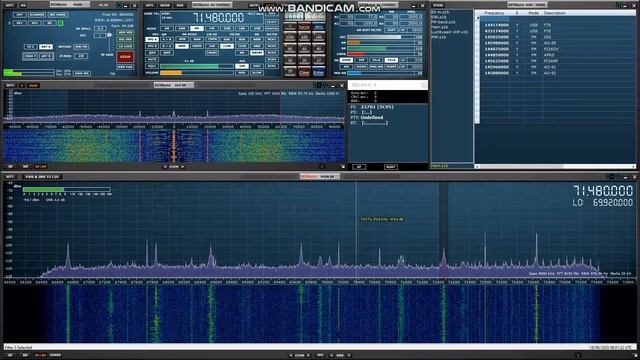The height and width of the screenshot is (360, 640).
Task: Toggle the RX control window button
Action: (49, 23)
